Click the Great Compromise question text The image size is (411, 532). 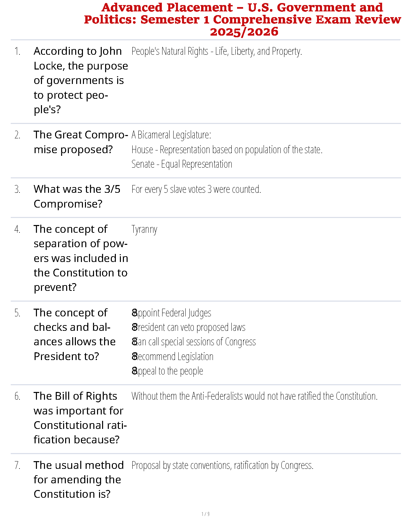[81, 142]
